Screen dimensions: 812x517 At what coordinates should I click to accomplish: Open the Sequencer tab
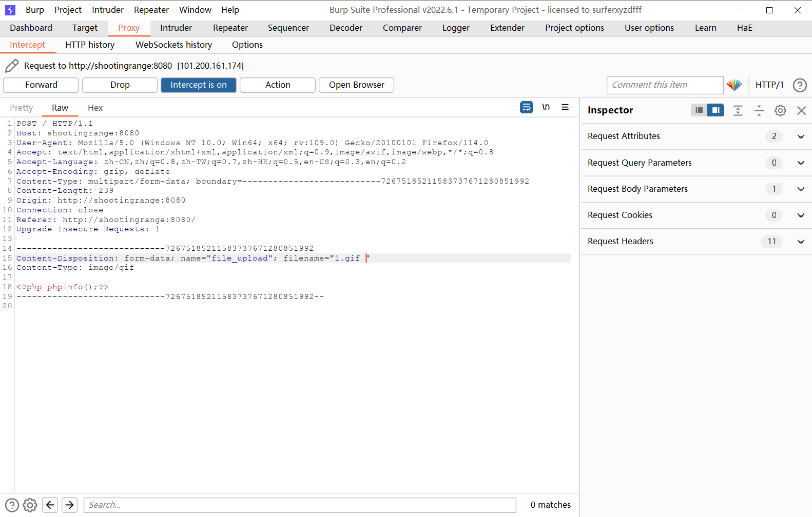coord(288,28)
